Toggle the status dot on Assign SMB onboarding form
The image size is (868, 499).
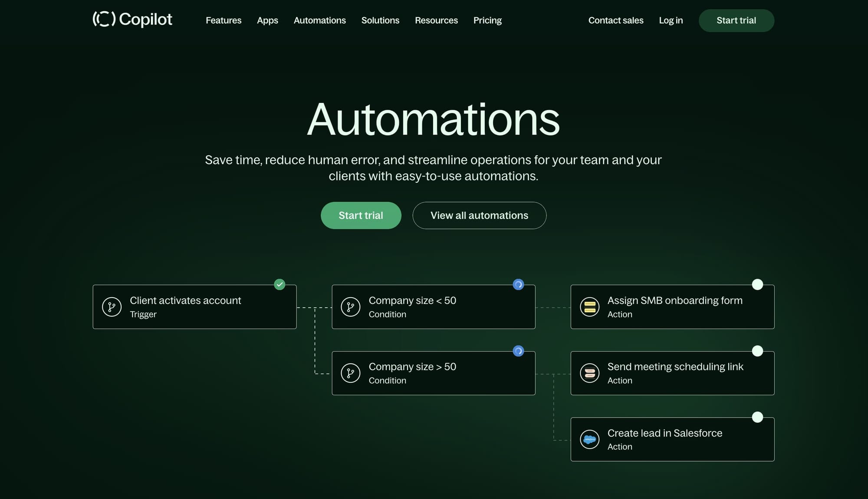coord(758,284)
